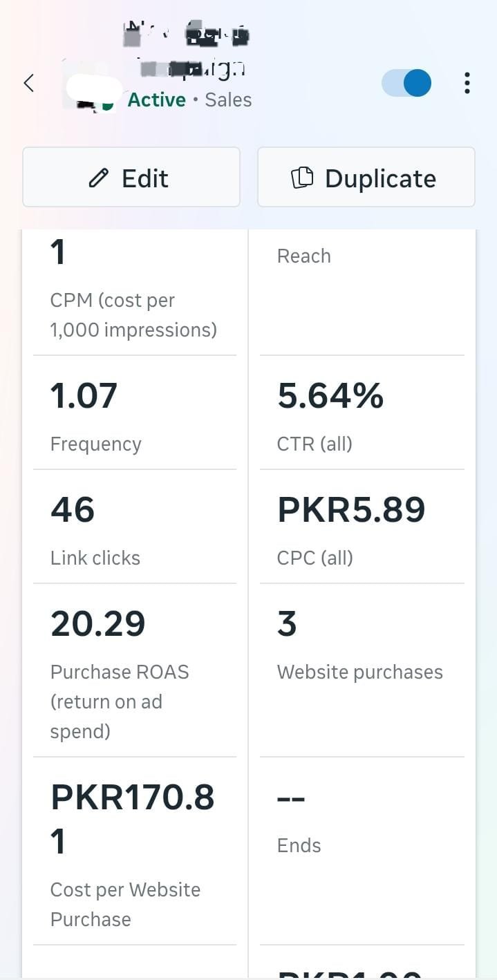Viewport: 497px width, 980px height.
Task: Open the three-dot more options menu
Action: 467,84
